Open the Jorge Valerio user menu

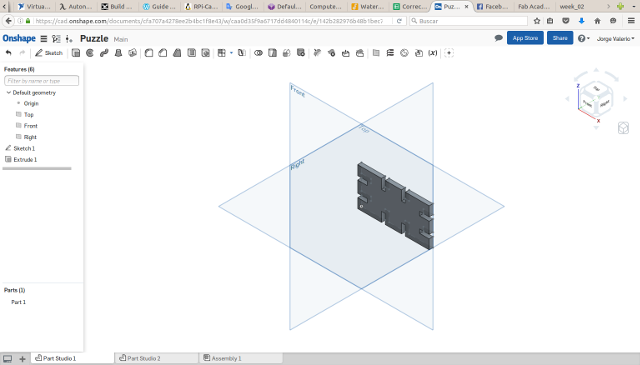616,39
